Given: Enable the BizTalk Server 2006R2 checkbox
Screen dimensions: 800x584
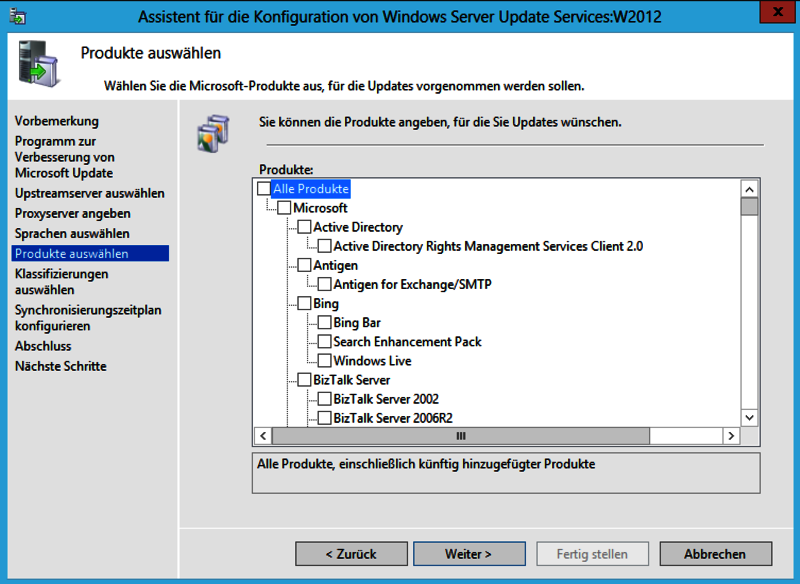Looking at the screenshot, I should click(324, 418).
